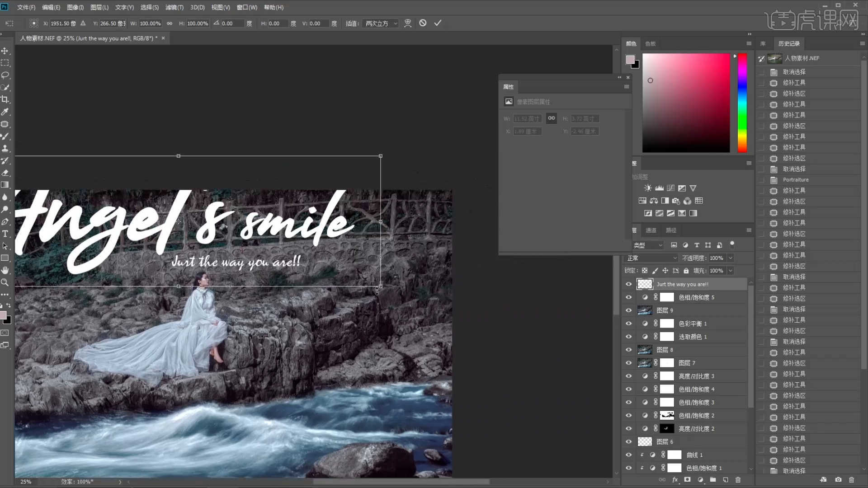Viewport: 868px width, 488px height.
Task: Cancel the transform with the circle-slash icon
Action: [423, 23]
